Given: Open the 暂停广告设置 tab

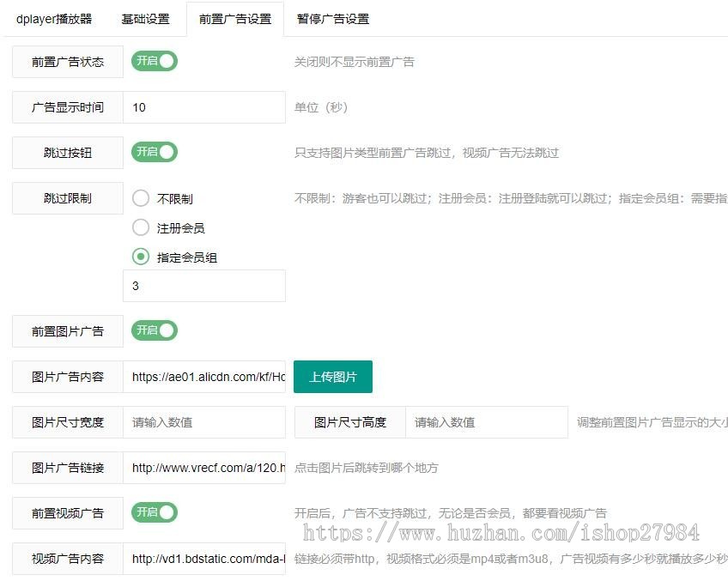Looking at the screenshot, I should pyautogui.click(x=332, y=19).
